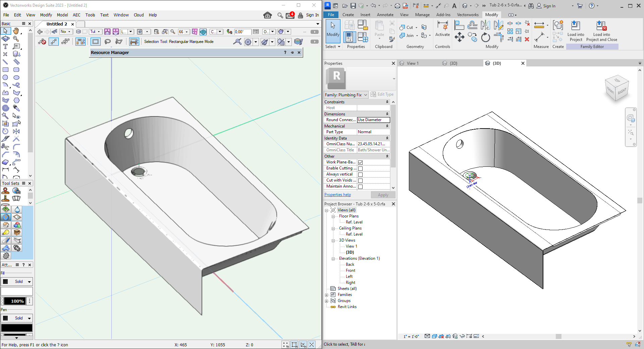Open the AEC menu in Vectorworks
Image resolution: width=644 pixels, height=349 pixels.
(76, 15)
